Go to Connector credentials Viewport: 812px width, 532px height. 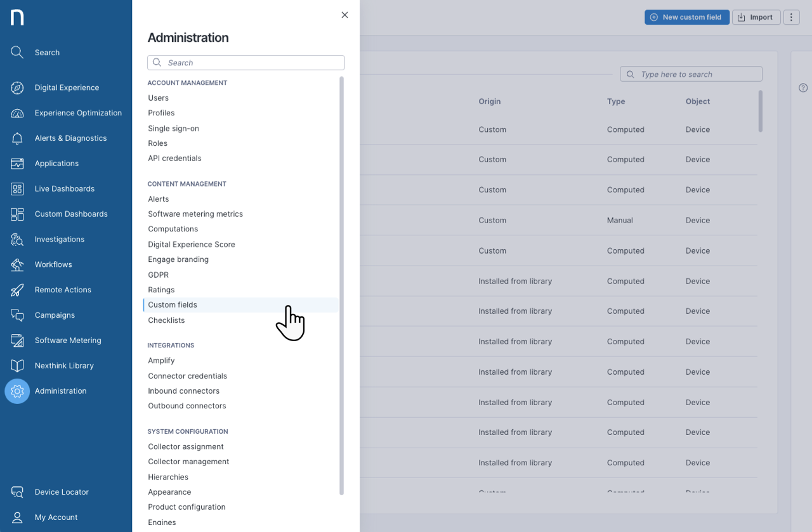[x=187, y=376]
